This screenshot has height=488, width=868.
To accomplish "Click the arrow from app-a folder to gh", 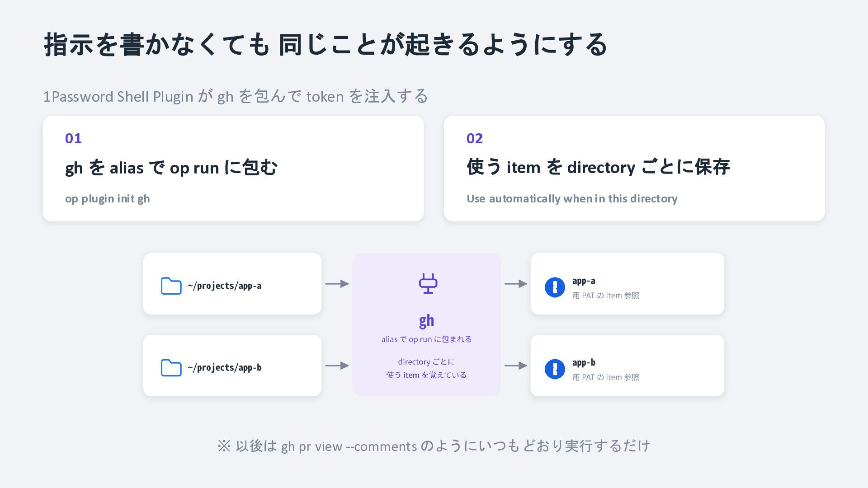I will (337, 284).
